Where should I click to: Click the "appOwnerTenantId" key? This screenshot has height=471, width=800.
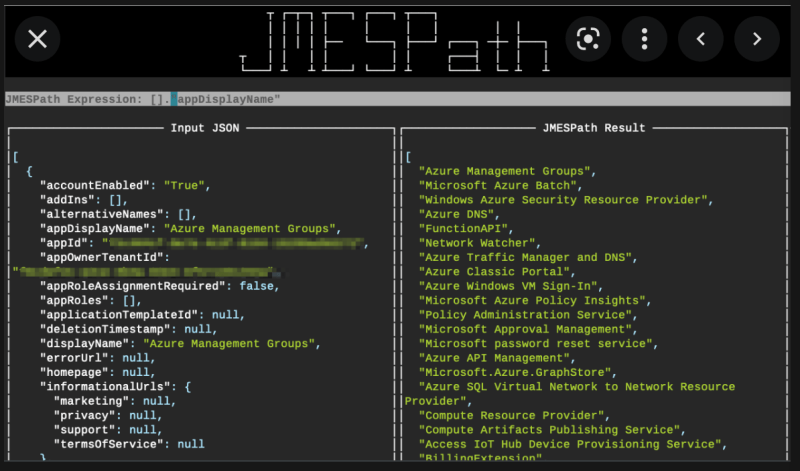pos(102,257)
